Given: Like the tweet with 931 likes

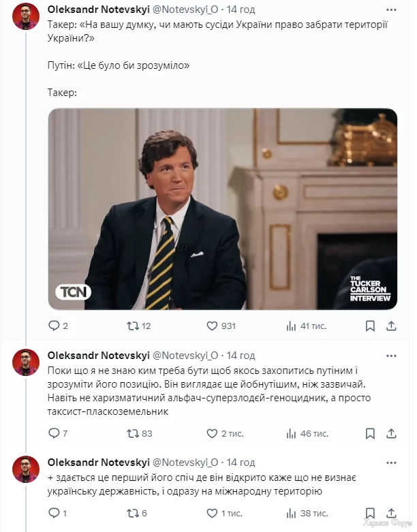Looking at the screenshot, I should [x=221, y=326].
